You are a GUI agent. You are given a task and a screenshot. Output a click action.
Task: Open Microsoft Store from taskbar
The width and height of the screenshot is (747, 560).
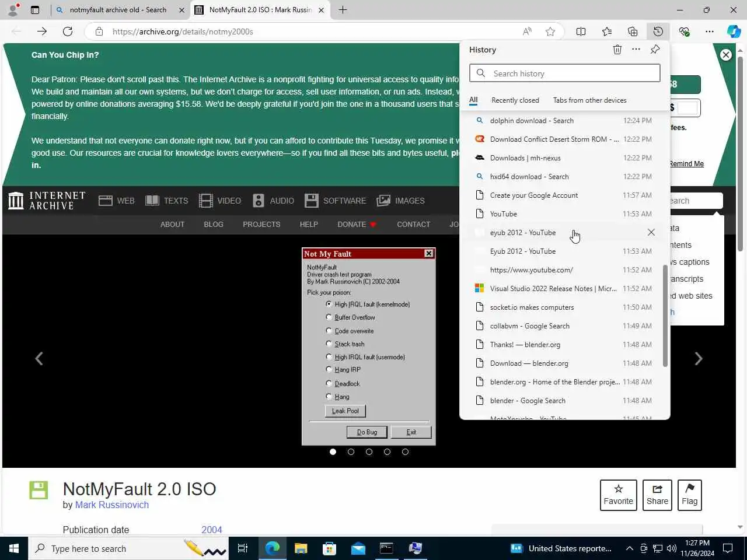coord(329,548)
